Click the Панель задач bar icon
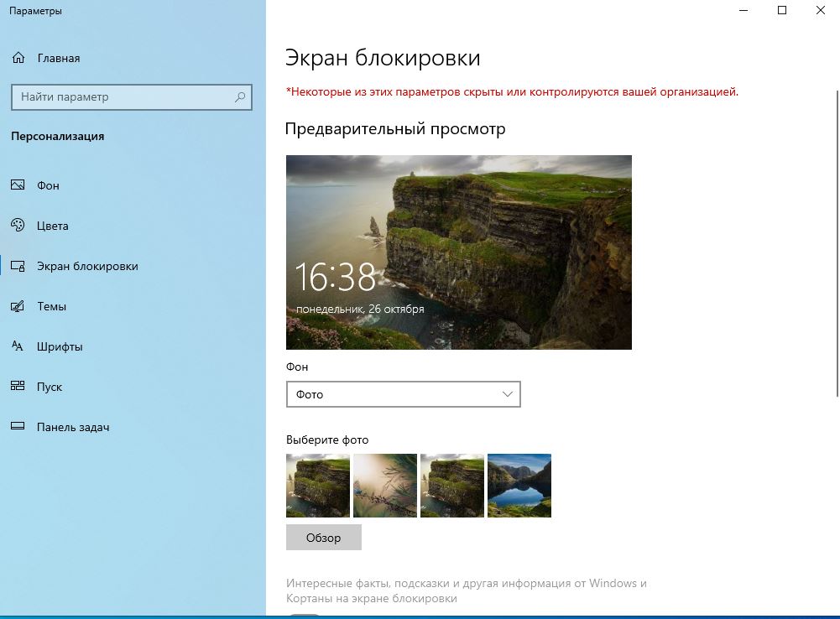This screenshot has width=840, height=619. (x=18, y=426)
